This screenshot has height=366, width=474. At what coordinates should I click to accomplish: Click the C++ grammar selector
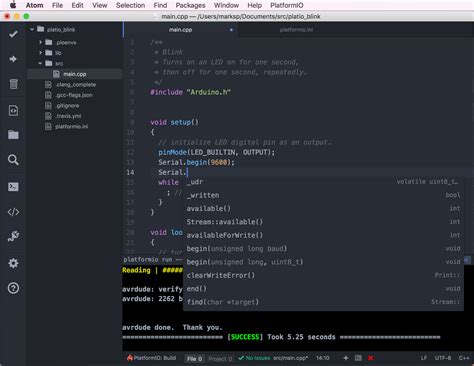464,358
